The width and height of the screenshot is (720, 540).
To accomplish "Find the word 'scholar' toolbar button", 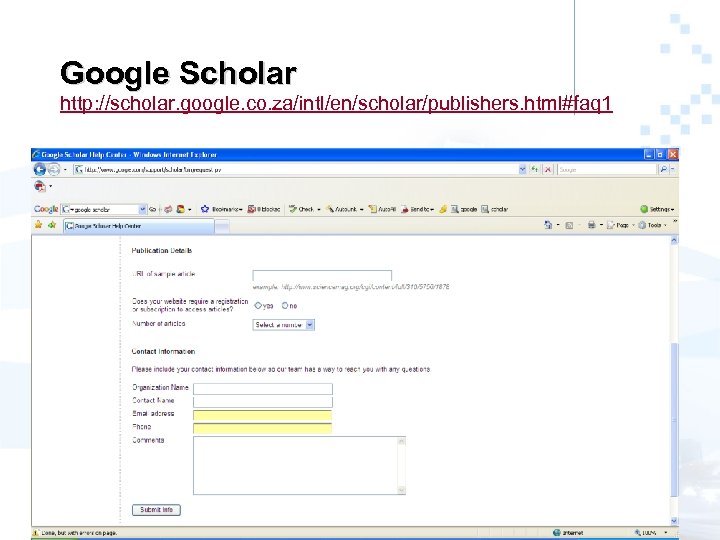I will (495, 209).
